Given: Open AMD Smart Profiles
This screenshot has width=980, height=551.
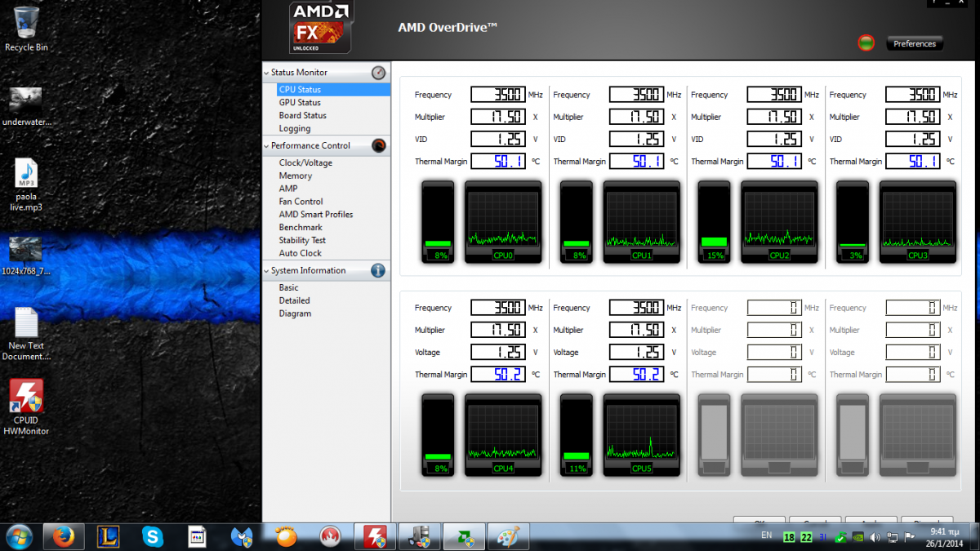Looking at the screenshot, I should [316, 215].
